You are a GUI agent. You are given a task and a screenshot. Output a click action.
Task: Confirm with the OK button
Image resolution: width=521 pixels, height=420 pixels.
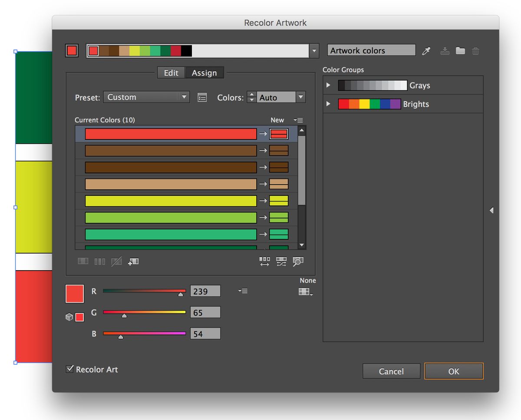click(454, 371)
